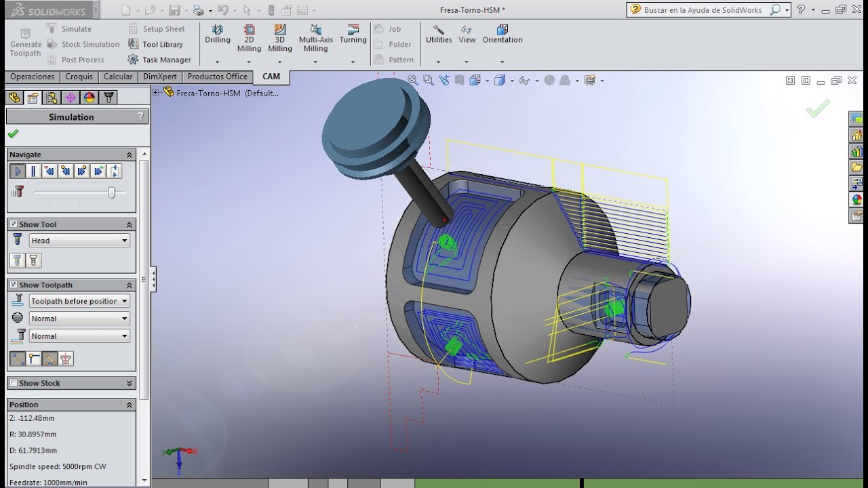Image resolution: width=868 pixels, height=488 pixels.
Task: Switch to the Operaciones tab
Action: tap(33, 77)
